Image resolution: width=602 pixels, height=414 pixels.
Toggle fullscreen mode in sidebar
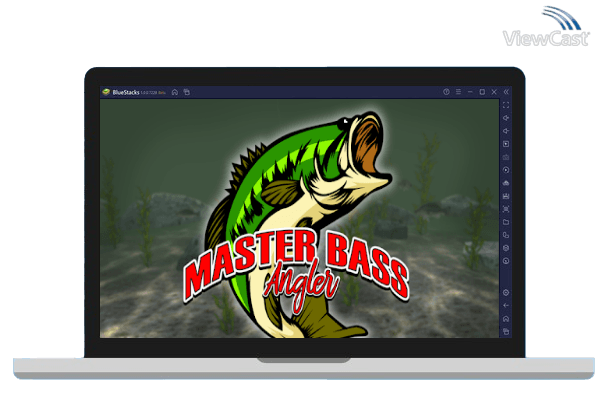click(x=506, y=105)
